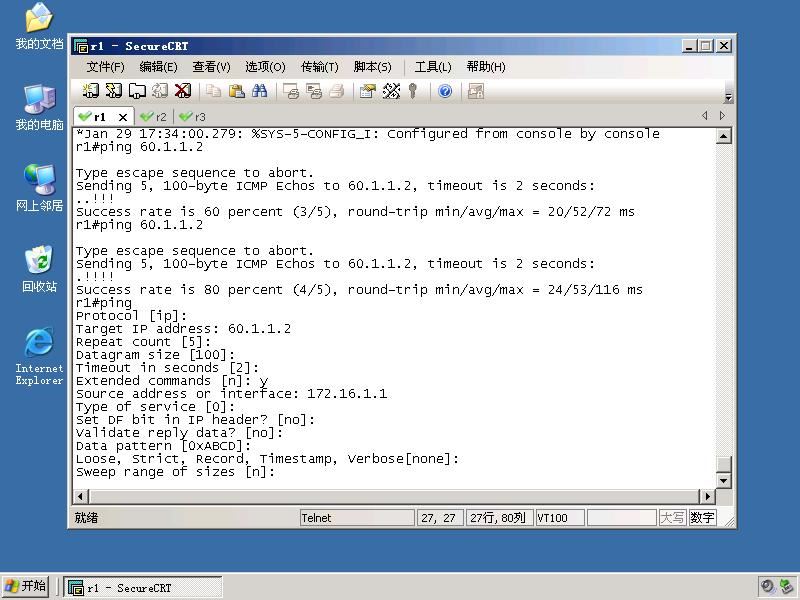Open the 查看(V) menu
The image size is (800, 600).
[x=211, y=67]
